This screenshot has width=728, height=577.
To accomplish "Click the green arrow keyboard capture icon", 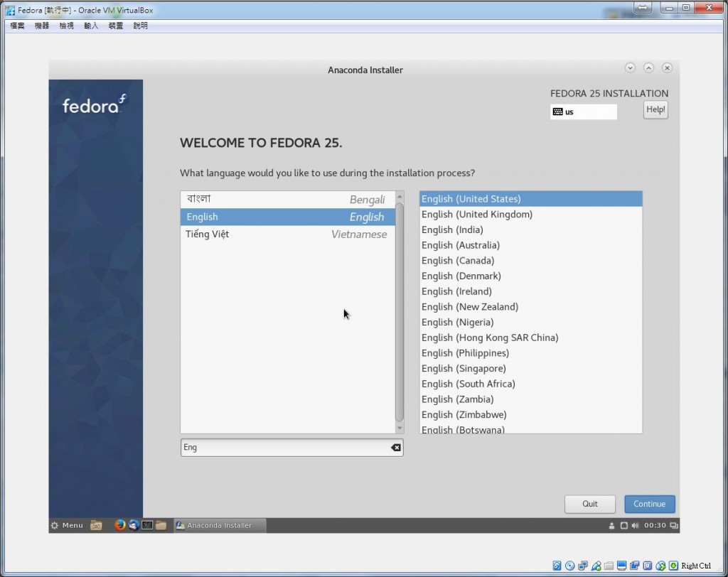I will pyautogui.click(x=674, y=566).
